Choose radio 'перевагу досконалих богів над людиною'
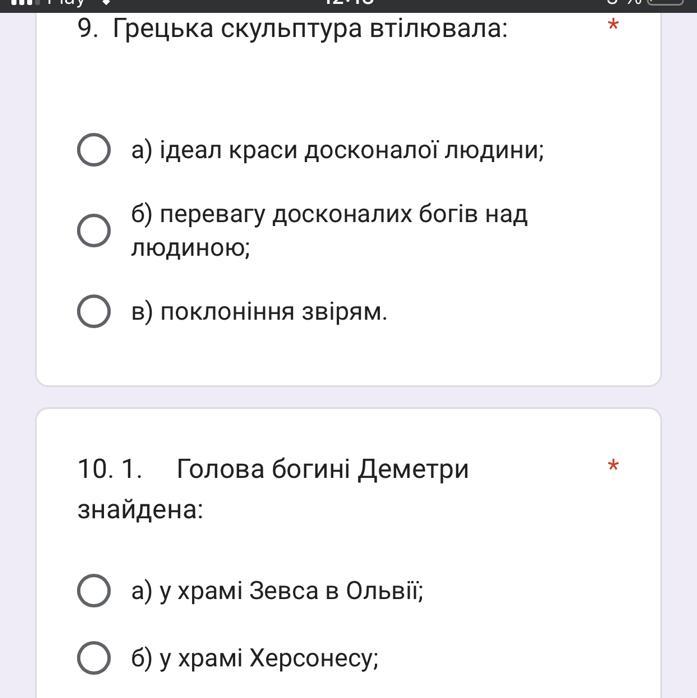 94,231
